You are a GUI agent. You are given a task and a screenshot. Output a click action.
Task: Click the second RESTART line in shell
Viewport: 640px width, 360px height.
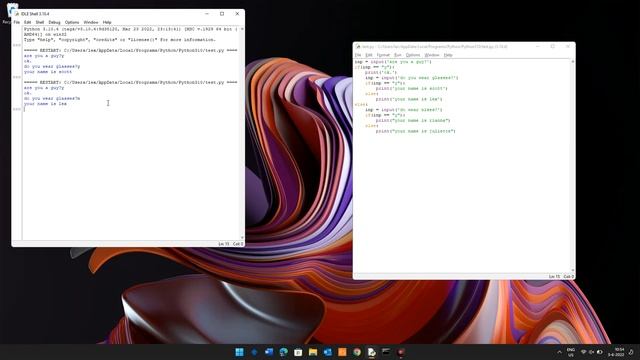[x=130, y=82]
